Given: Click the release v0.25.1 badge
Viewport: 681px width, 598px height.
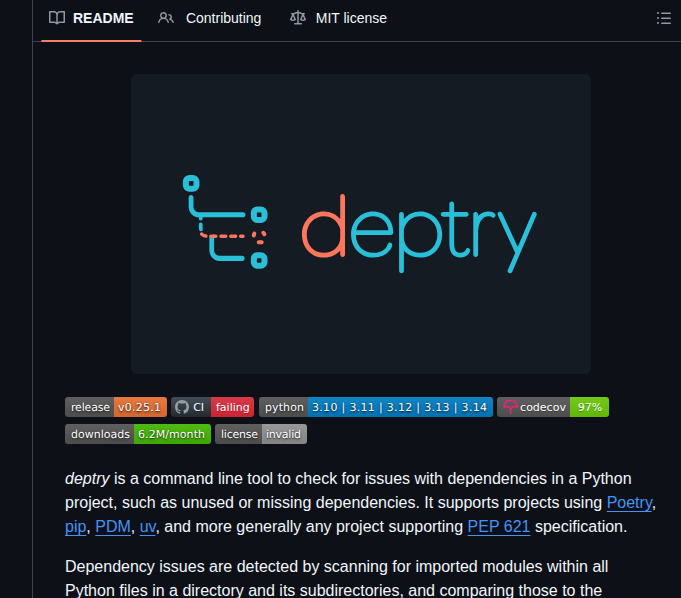Looking at the screenshot, I should click(116, 407).
